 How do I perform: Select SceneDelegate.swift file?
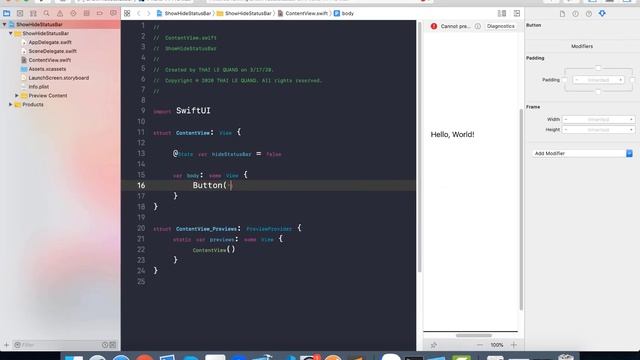click(52, 51)
